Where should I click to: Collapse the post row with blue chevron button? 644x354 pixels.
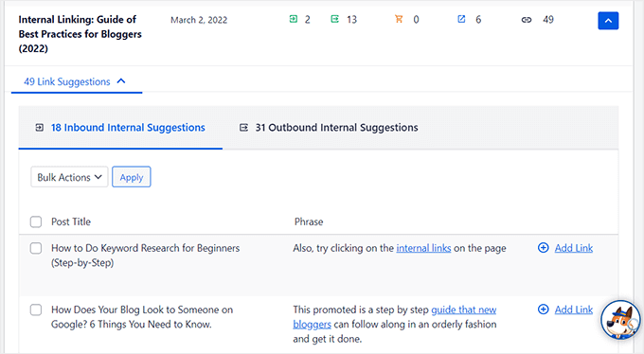point(608,21)
